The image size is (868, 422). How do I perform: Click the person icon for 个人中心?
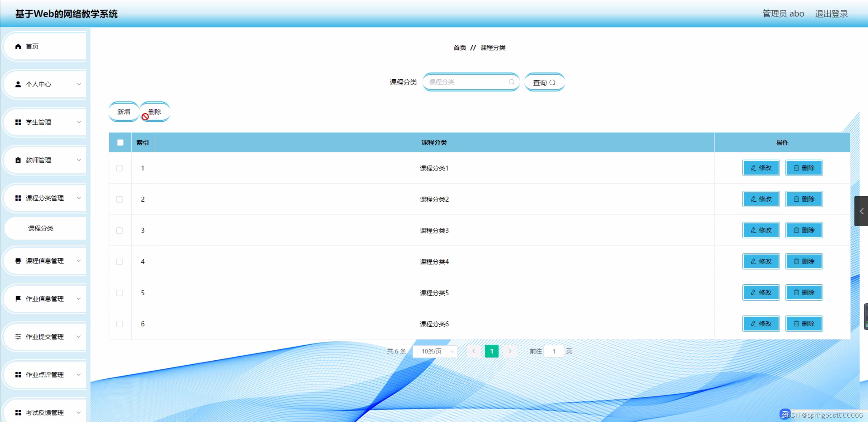(18, 84)
